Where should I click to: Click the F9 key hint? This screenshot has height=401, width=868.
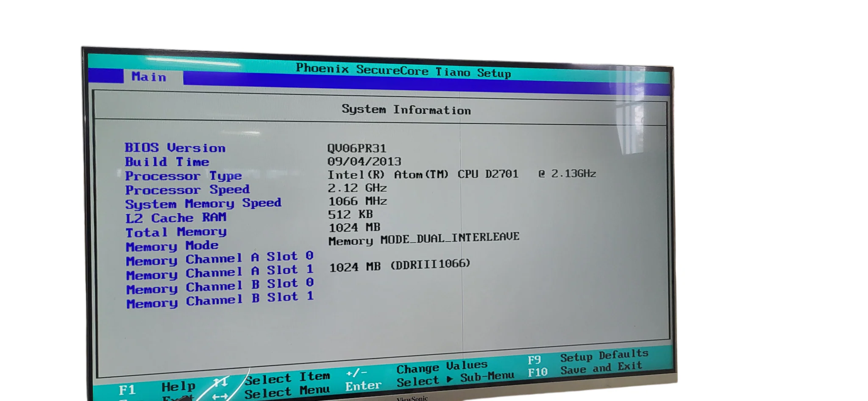pos(534,360)
